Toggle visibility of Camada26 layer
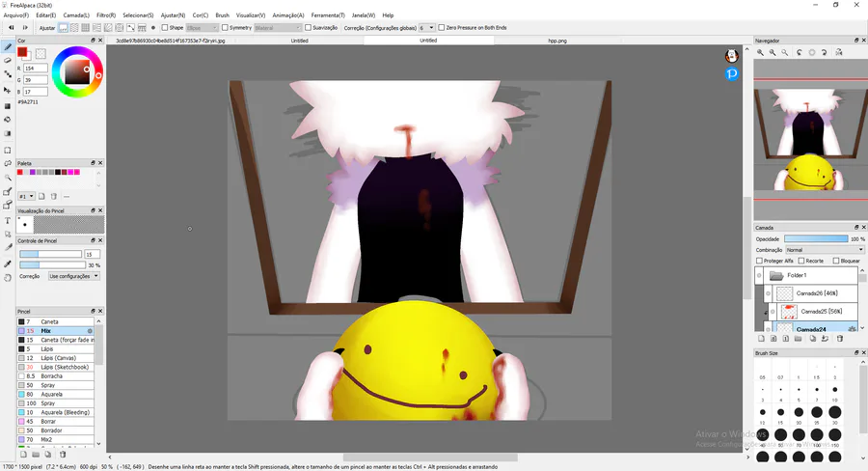The width and height of the screenshot is (868, 471). [768, 293]
